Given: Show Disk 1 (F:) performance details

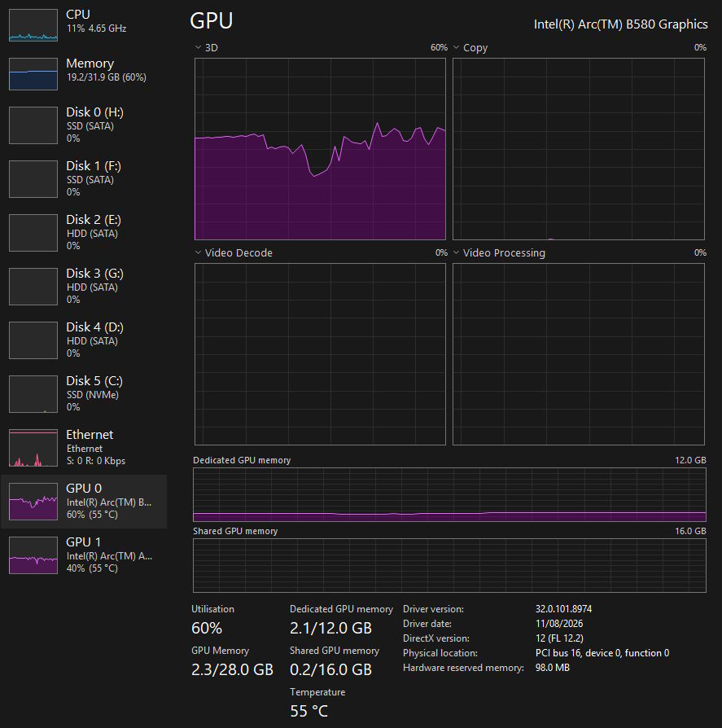Looking at the screenshot, I should 84,179.
